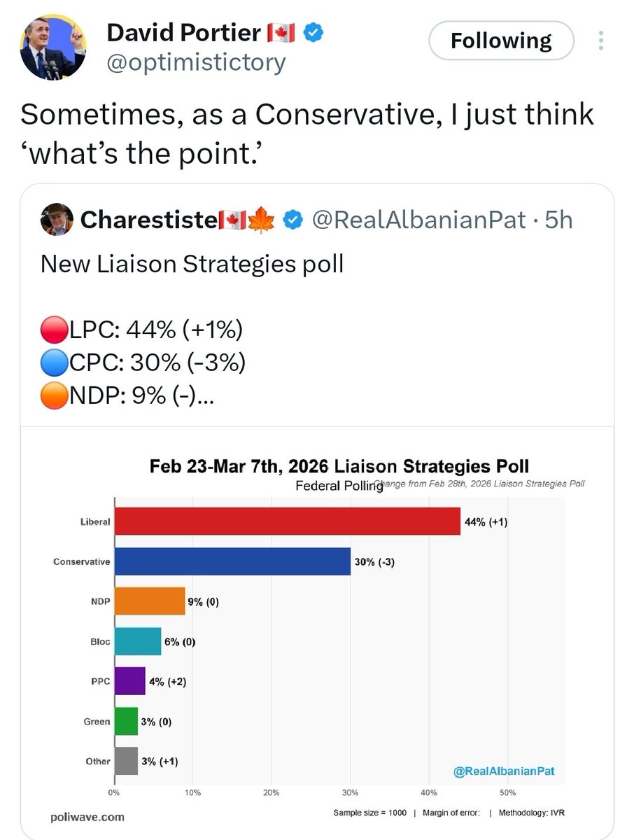Toggle the Following button

(x=501, y=41)
